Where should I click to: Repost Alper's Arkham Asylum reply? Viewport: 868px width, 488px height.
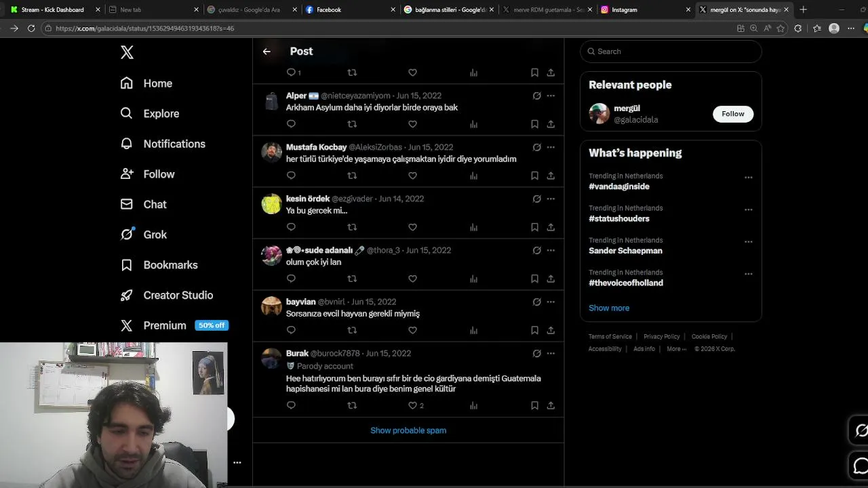coord(352,124)
